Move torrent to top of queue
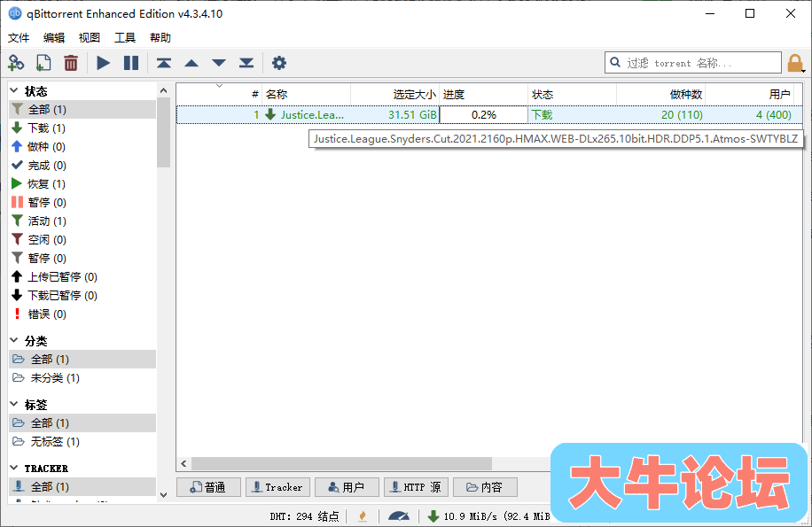The image size is (812, 527). pos(164,63)
